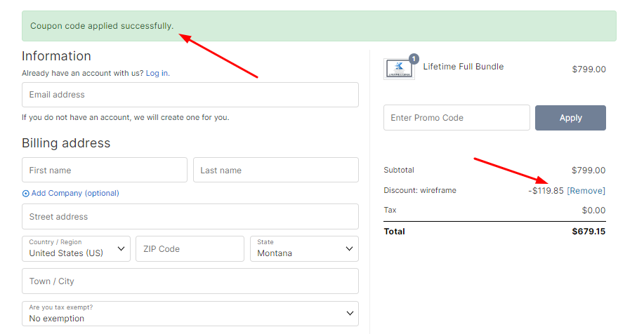Focus the ZIP Code input
644x334 pixels.
(x=190, y=248)
